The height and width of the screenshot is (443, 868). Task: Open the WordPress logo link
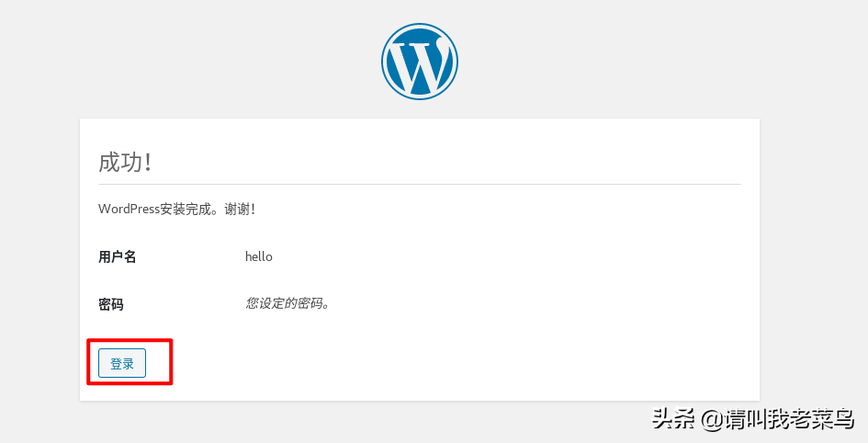point(420,62)
